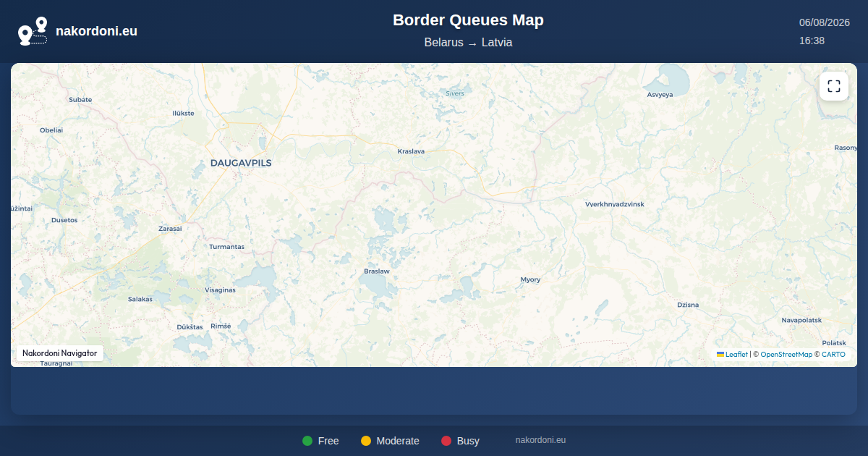The image size is (868, 456).
Task: Click the Navapolatsk label on map
Action: point(801,320)
